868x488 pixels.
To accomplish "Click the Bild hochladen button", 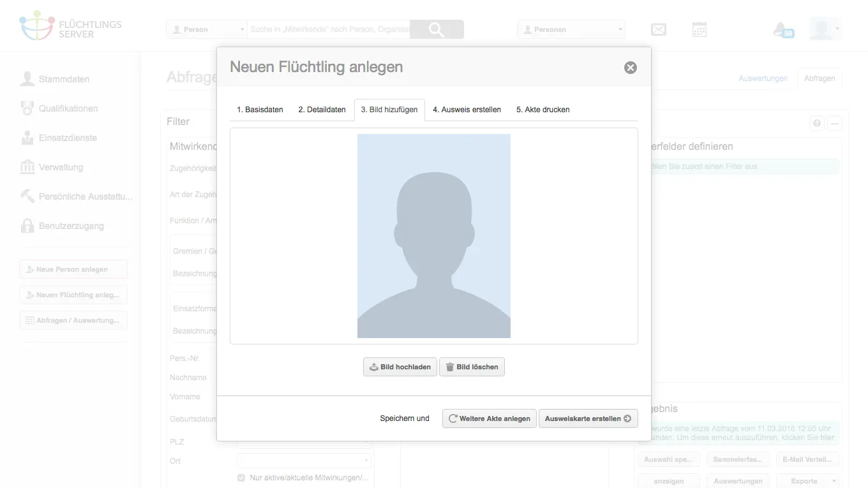I will click(x=400, y=367).
